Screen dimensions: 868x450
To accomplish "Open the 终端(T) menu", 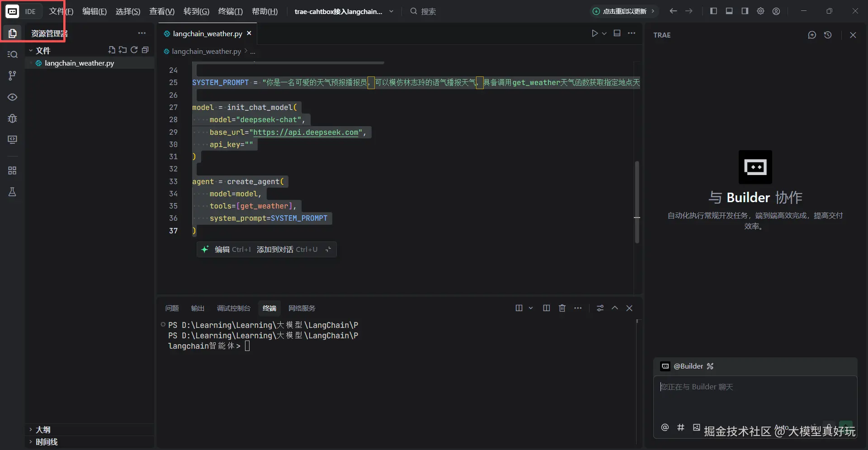I will click(230, 12).
